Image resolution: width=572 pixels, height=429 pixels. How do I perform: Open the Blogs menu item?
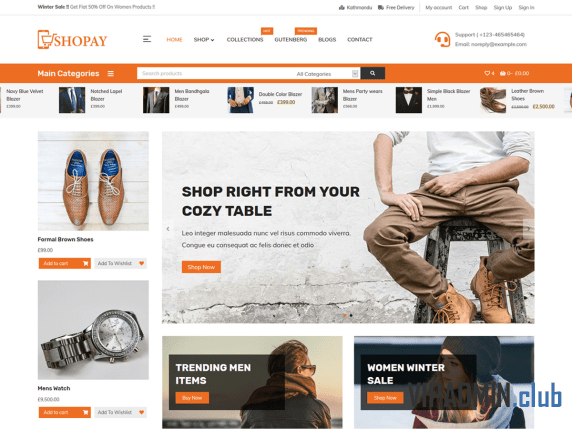click(327, 39)
